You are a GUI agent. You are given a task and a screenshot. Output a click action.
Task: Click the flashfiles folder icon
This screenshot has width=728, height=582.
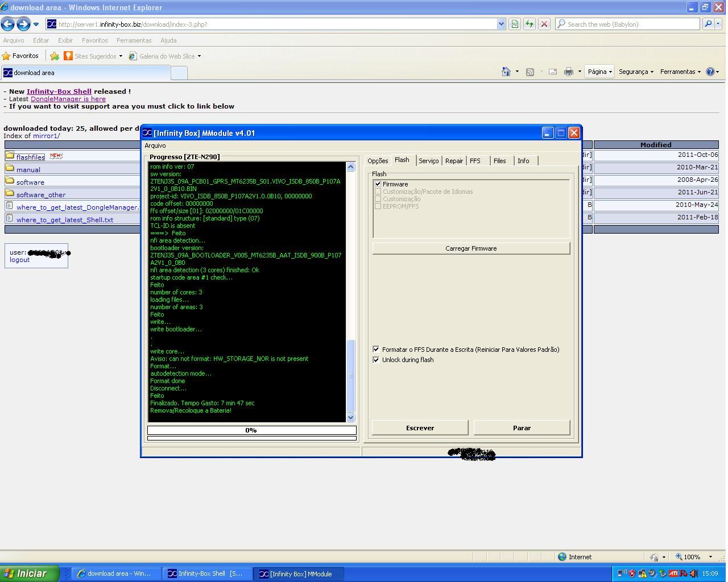coord(10,155)
